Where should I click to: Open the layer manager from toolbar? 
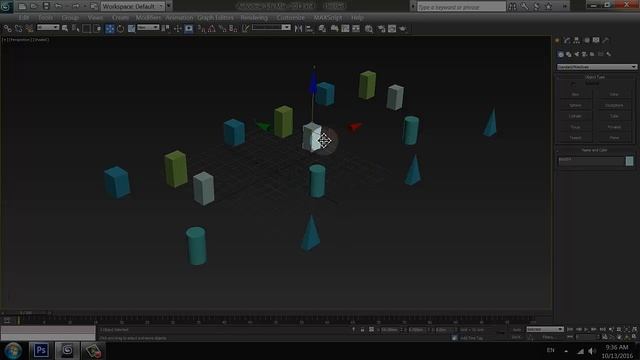(322, 29)
